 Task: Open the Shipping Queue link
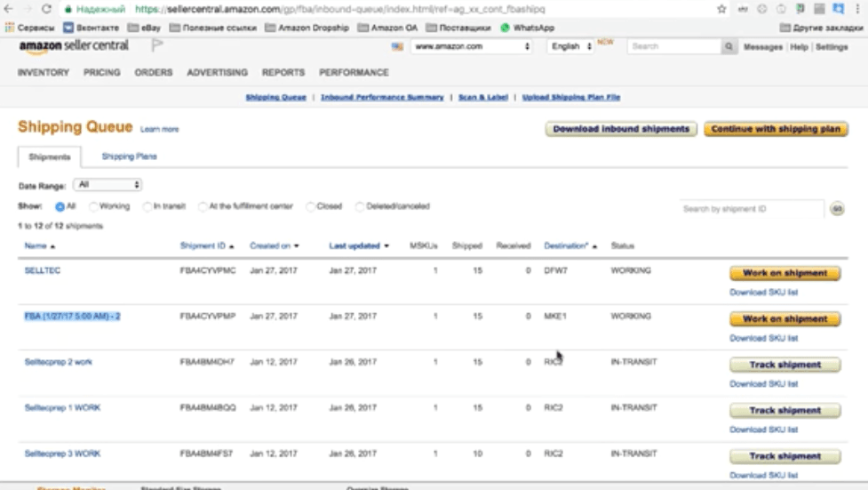275,97
